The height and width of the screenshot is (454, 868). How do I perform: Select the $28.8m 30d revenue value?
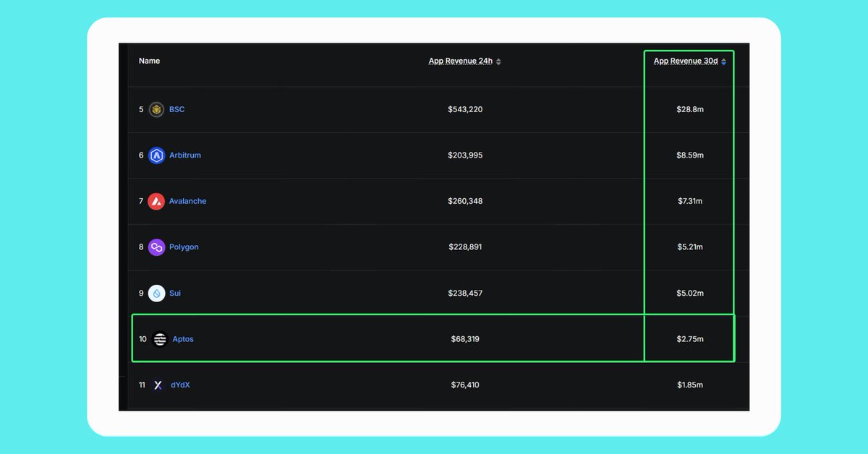[x=689, y=110]
